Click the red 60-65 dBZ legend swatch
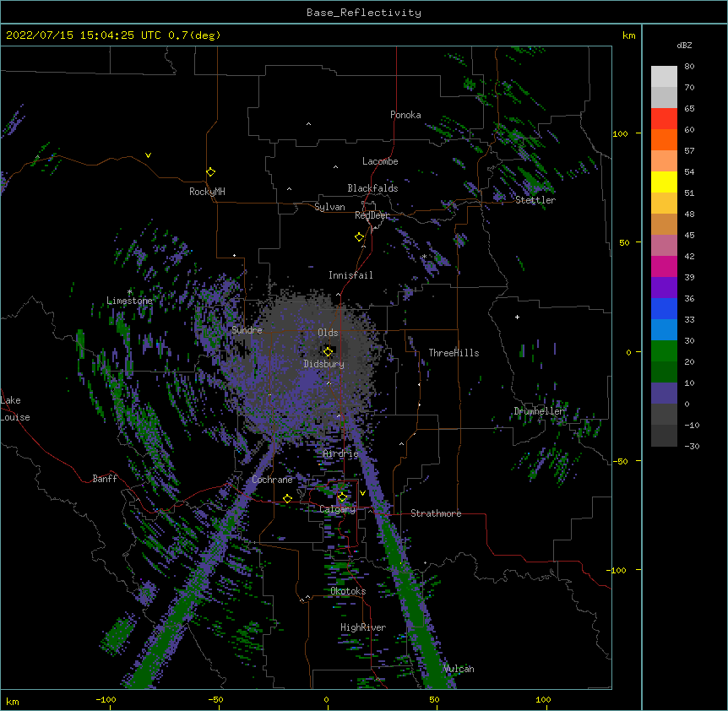Image resolution: width=728 pixels, height=711 pixels. pyautogui.click(x=664, y=119)
